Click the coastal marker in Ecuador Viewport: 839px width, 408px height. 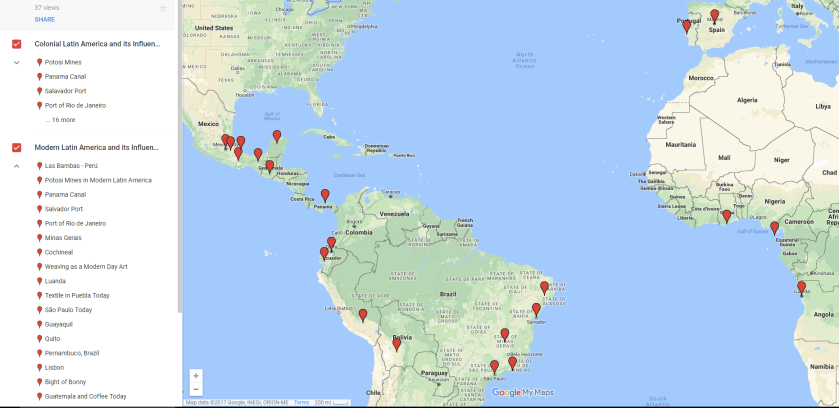pos(324,253)
